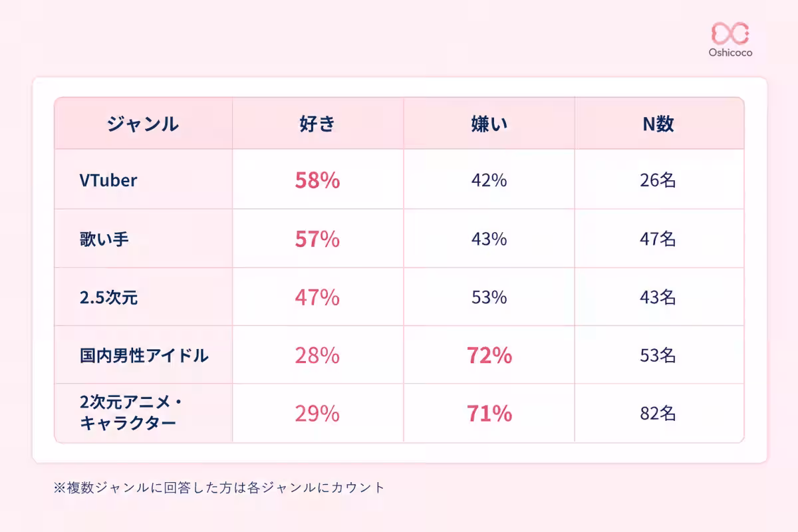Click the 57% value for 歌い手
The width and height of the screenshot is (798, 532).
[317, 239]
